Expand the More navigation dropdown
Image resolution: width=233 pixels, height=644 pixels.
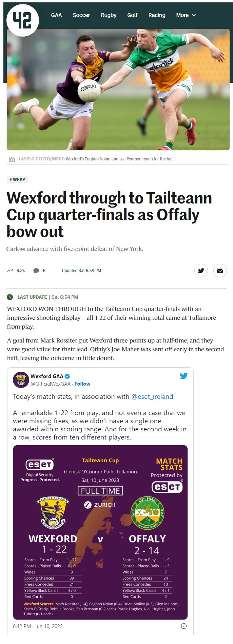click(186, 15)
